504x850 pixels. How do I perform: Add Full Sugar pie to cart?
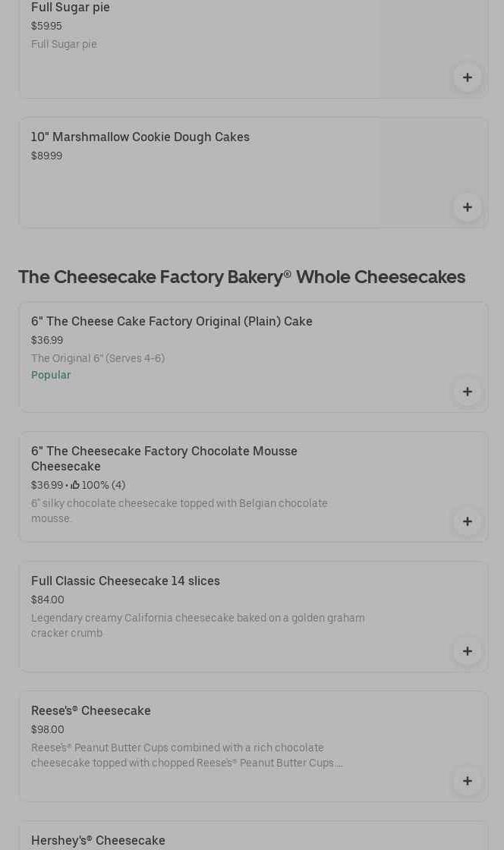[x=467, y=77]
